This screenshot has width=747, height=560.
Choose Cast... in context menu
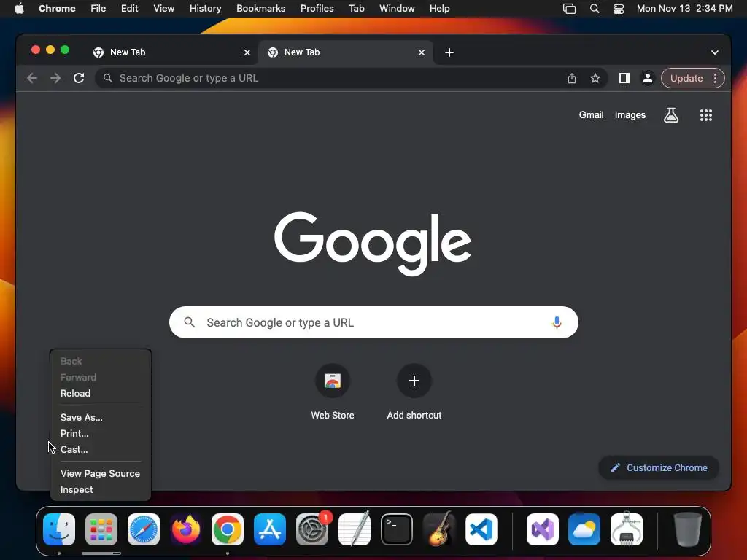(x=101, y=449)
